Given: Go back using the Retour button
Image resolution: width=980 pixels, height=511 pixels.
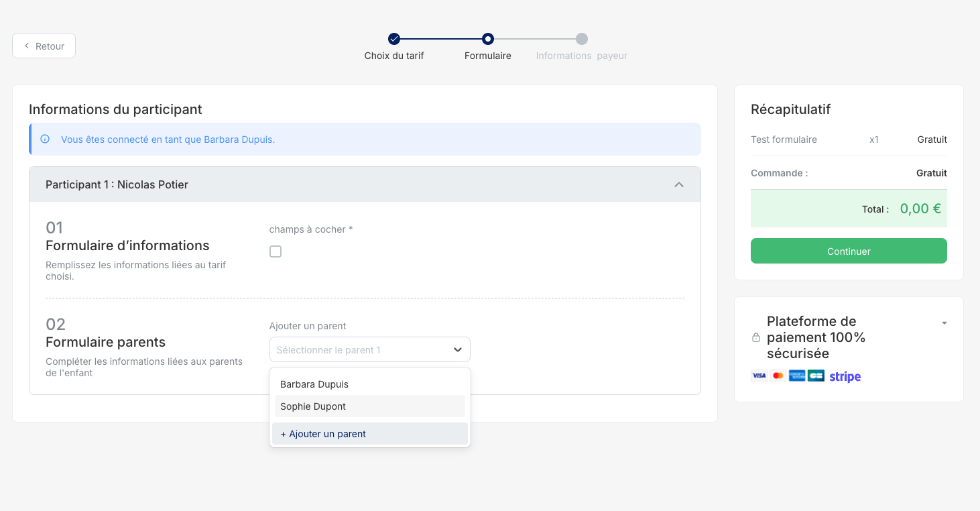Looking at the screenshot, I should click(44, 46).
